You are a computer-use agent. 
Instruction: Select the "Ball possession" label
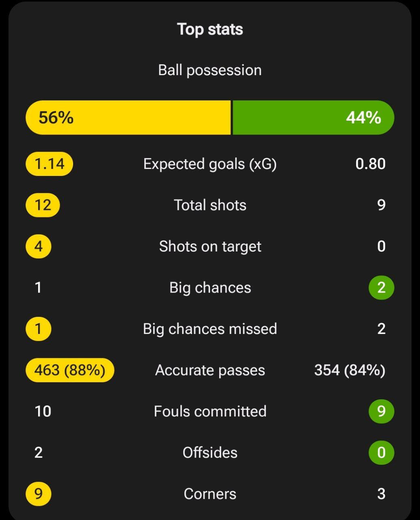(x=210, y=70)
